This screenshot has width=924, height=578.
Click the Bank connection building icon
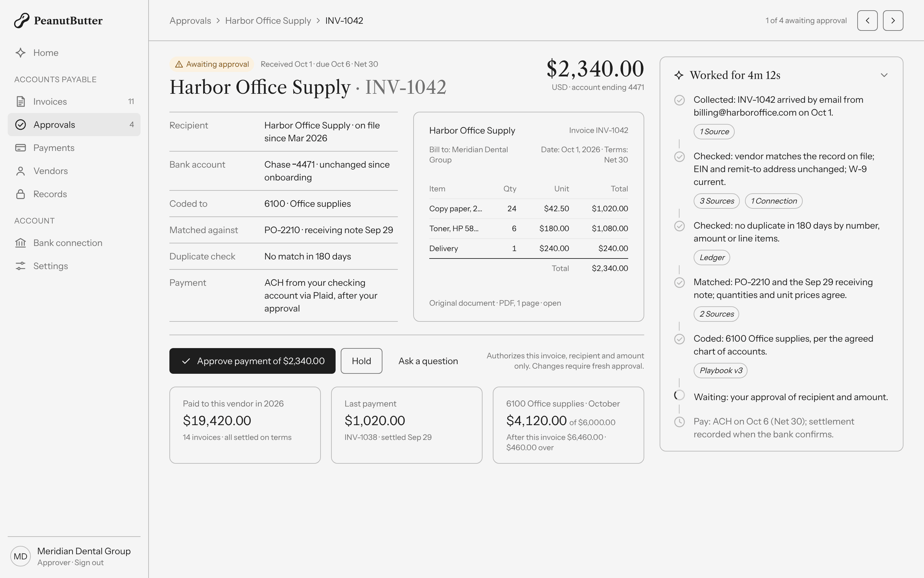pos(21,243)
